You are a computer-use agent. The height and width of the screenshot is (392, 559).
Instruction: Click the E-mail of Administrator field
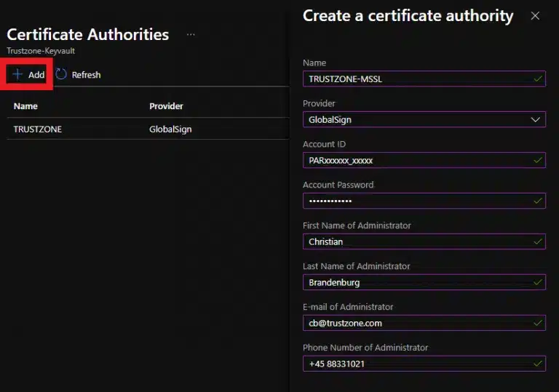tap(424, 323)
